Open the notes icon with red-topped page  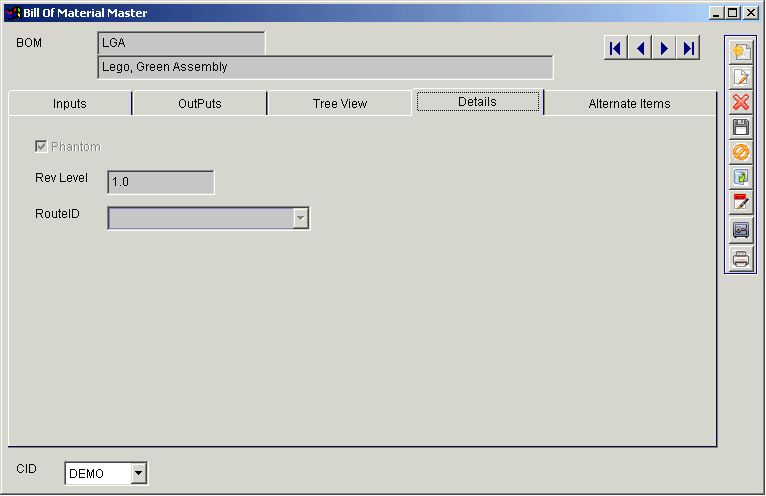740,202
